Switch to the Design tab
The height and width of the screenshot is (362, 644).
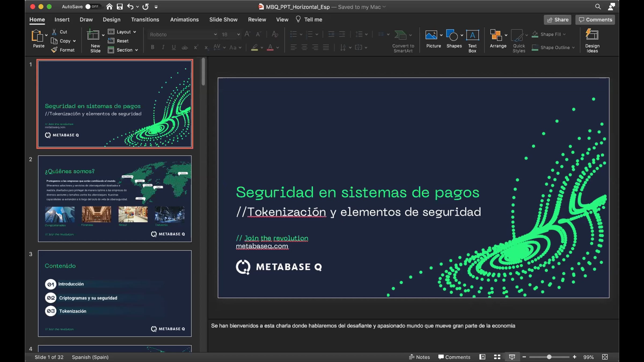coord(112,20)
